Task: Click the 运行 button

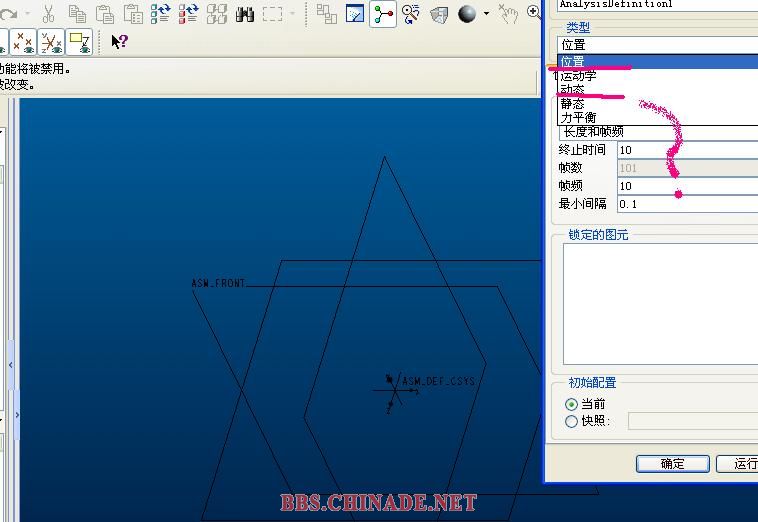Action: [x=737, y=464]
